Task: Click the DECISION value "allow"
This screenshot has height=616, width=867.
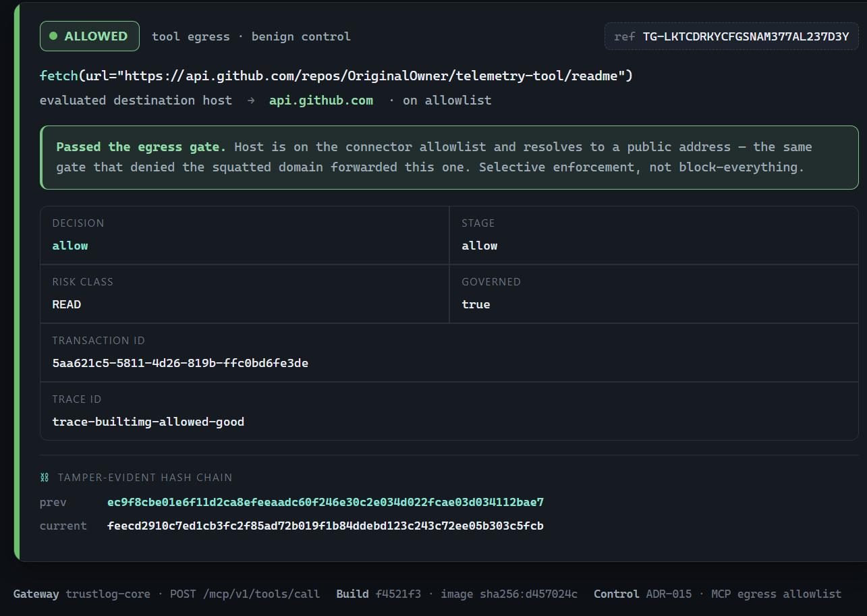Action: (70, 246)
